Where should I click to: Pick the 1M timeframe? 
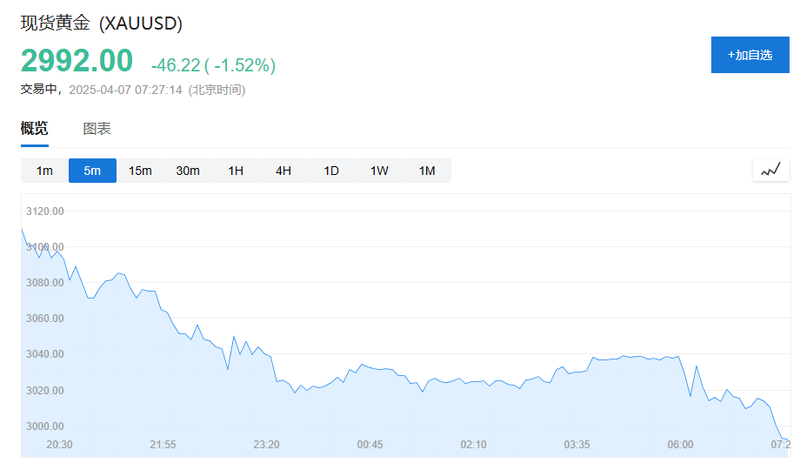tap(427, 170)
